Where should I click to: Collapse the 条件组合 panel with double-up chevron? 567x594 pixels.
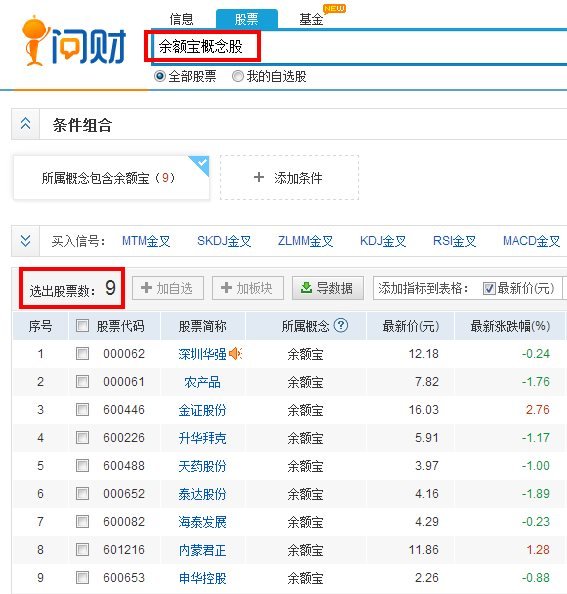point(25,124)
